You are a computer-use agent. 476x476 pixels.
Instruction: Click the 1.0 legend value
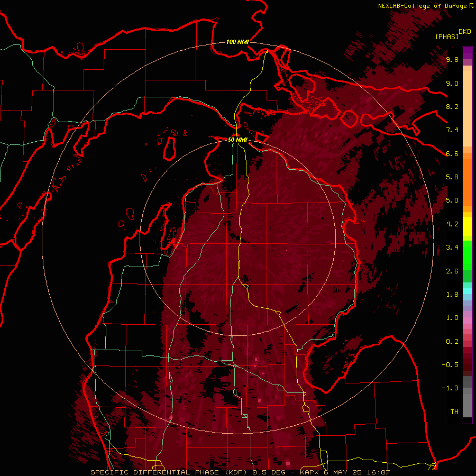(452, 318)
